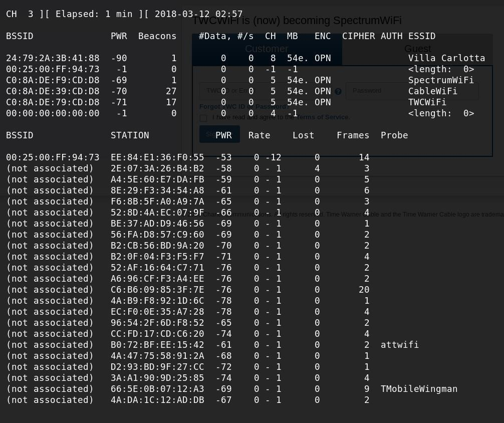This screenshot has height=423, width=504.
Task: Switch to the Customer tab on the login page
Action: pyautogui.click(x=267, y=49)
